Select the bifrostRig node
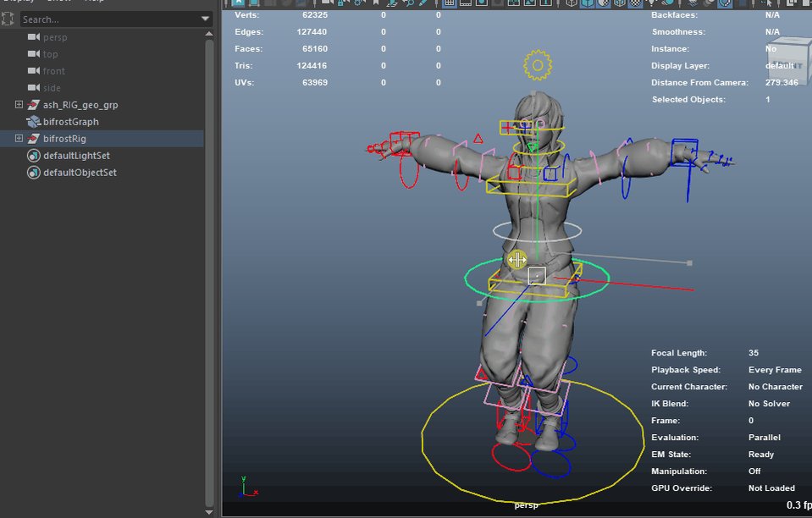812x518 pixels. [64, 139]
